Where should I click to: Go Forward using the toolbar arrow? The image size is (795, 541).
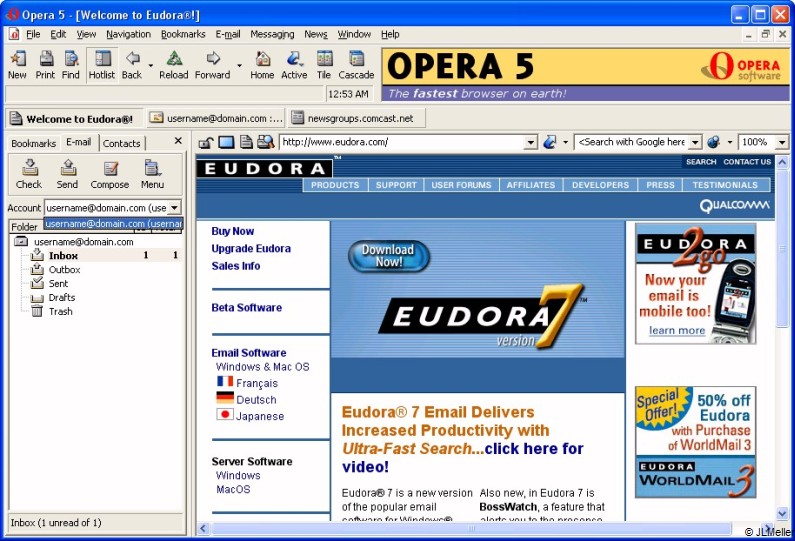212,65
